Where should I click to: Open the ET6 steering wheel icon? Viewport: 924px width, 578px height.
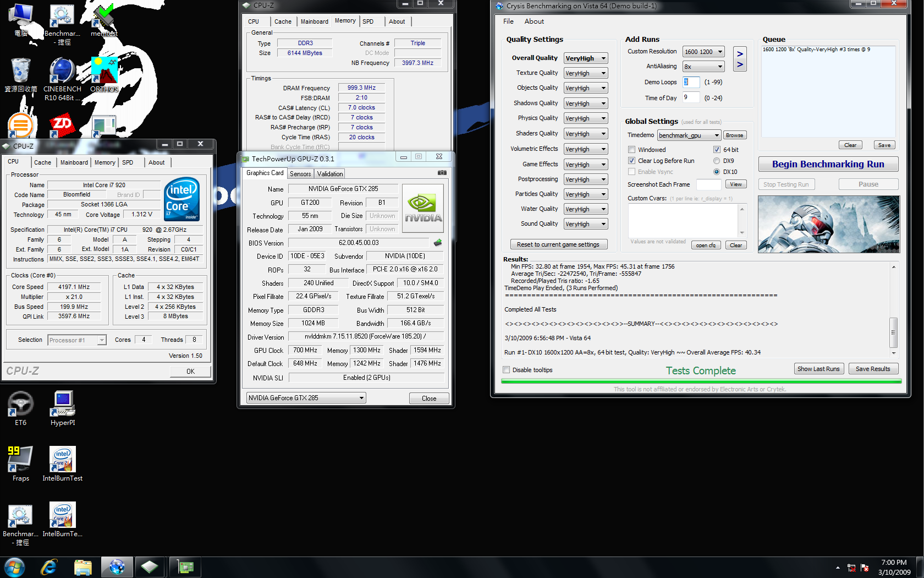pyautogui.click(x=20, y=408)
